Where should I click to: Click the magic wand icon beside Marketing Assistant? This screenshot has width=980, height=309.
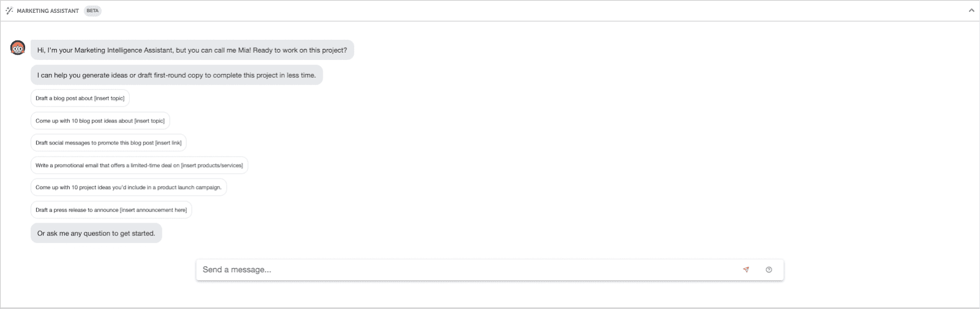[9, 11]
